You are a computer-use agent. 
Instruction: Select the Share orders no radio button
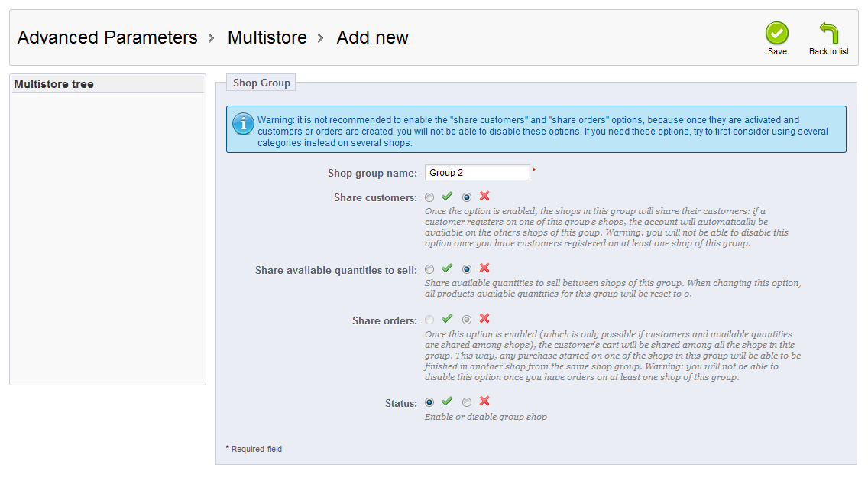point(467,320)
